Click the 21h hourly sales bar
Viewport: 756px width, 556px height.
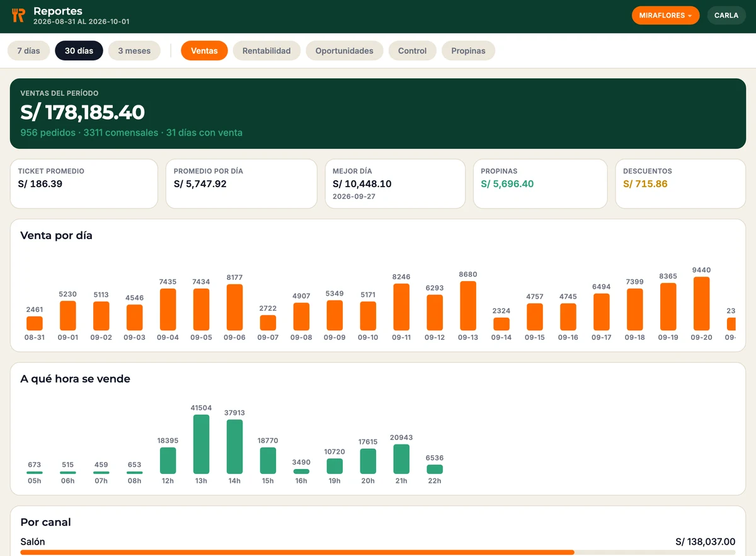401,459
